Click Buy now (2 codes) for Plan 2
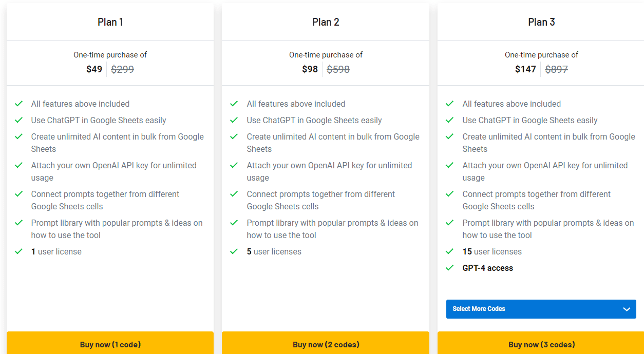644x354 pixels. coord(326,344)
